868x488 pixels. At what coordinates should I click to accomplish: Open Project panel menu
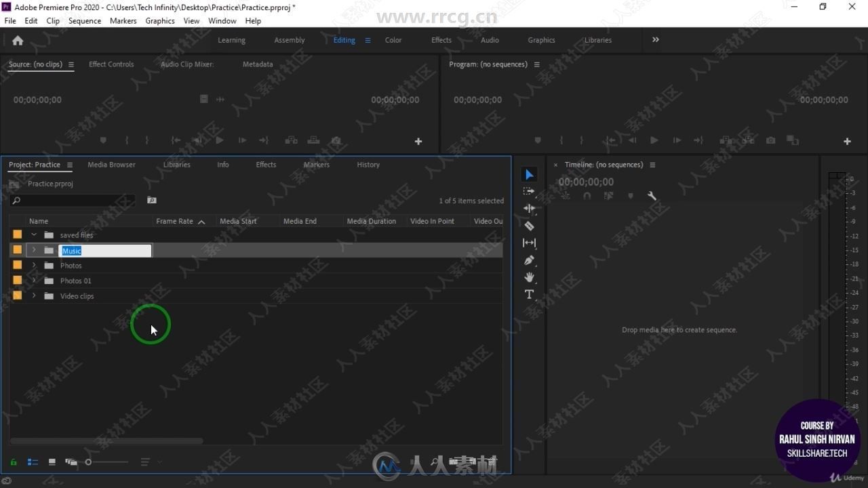(x=69, y=165)
